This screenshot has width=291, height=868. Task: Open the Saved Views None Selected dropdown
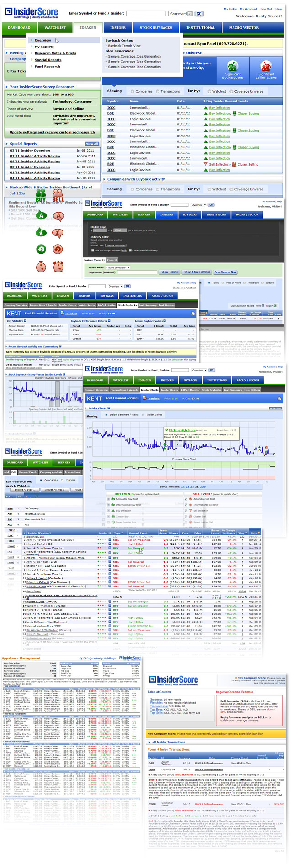(118, 267)
